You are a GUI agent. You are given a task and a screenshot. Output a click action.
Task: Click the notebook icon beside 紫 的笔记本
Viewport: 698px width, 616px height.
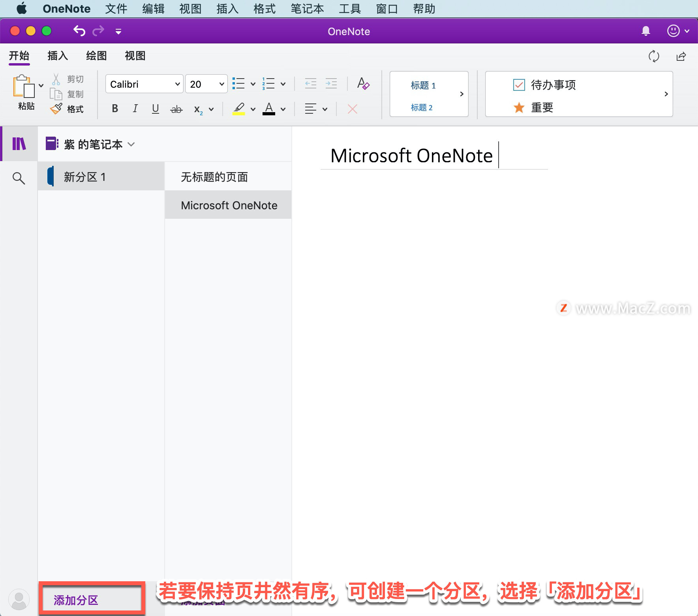click(52, 143)
